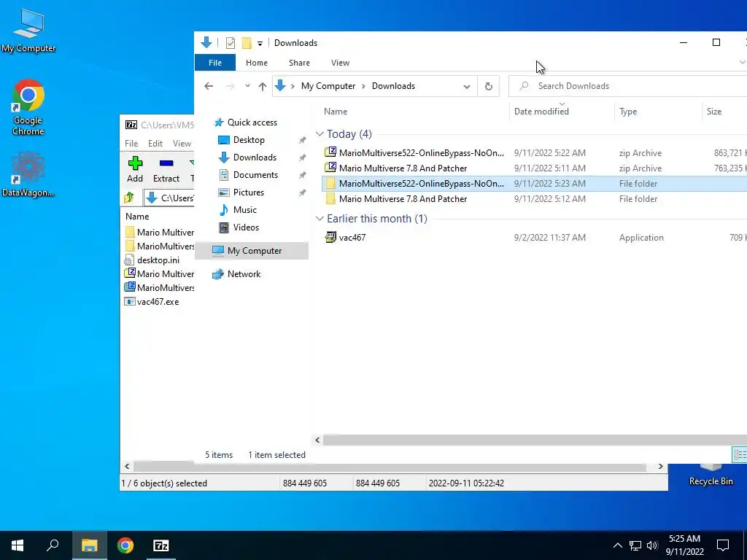Click the Properties quick access toolbar icon
747x560 pixels.
click(x=231, y=43)
